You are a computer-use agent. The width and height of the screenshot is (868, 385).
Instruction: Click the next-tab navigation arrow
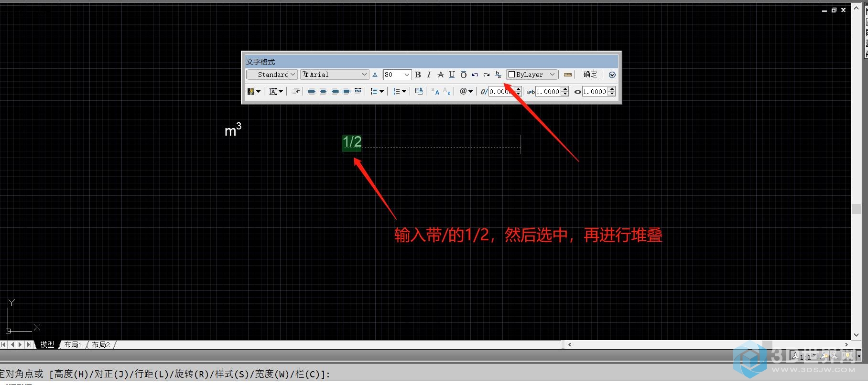point(20,344)
